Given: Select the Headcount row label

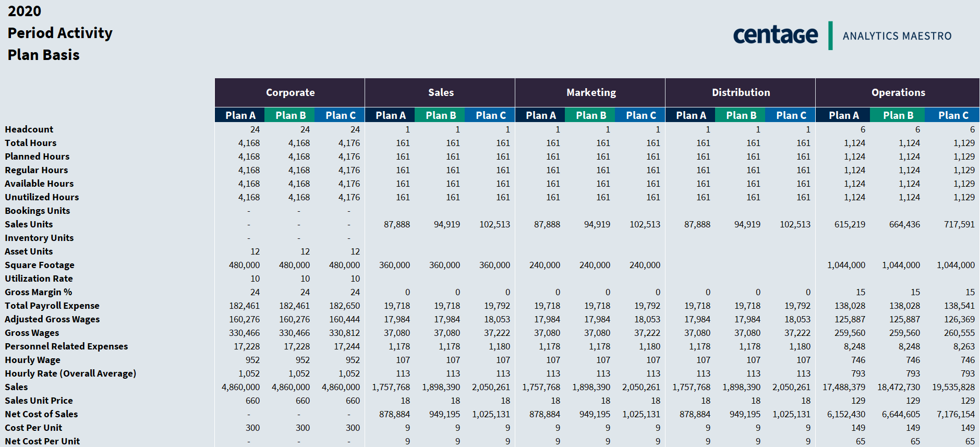Looking at the screenshot, I should [29, 129].
